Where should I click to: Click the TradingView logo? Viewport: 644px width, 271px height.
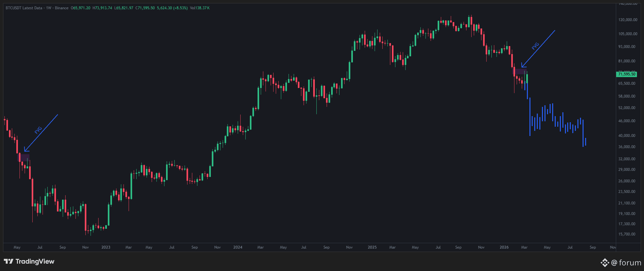point(29,262)
